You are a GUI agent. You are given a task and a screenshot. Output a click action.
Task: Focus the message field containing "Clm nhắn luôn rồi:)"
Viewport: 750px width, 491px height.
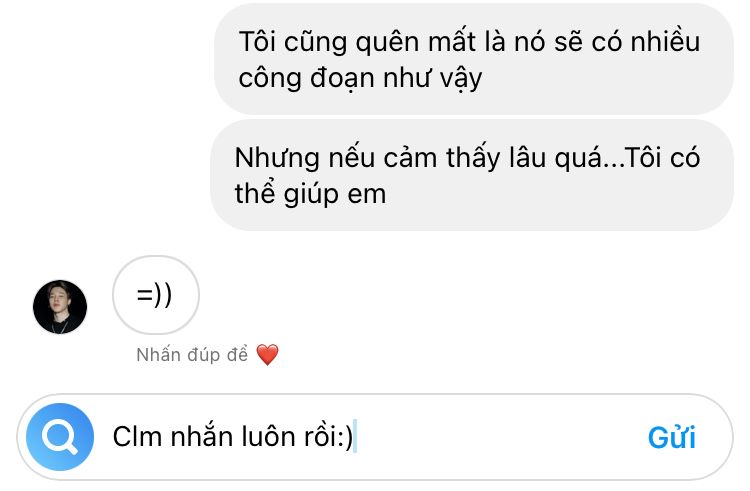tap(375, 437)
